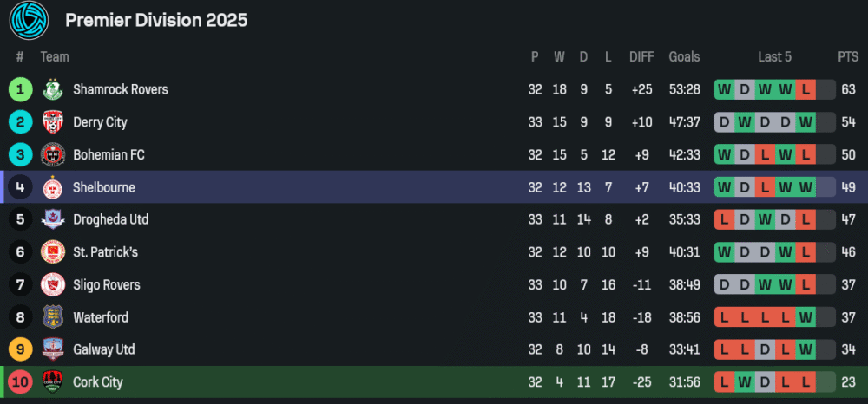Click the Sligo Rovers club crest
The width and height of the screenshot is (868, 404).
tap(53, 284)
